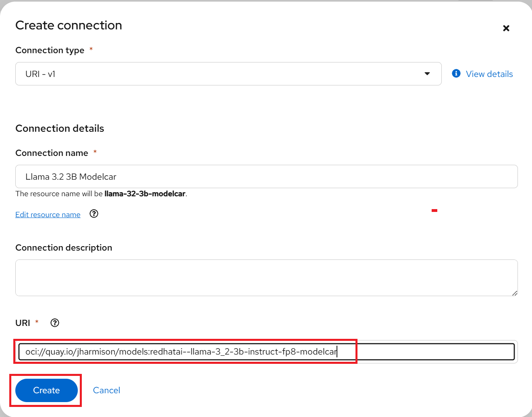The width and height of the screenshot is (532, 417).
Task: Click the Connection details section heading
Action: (x=60, y=129)
